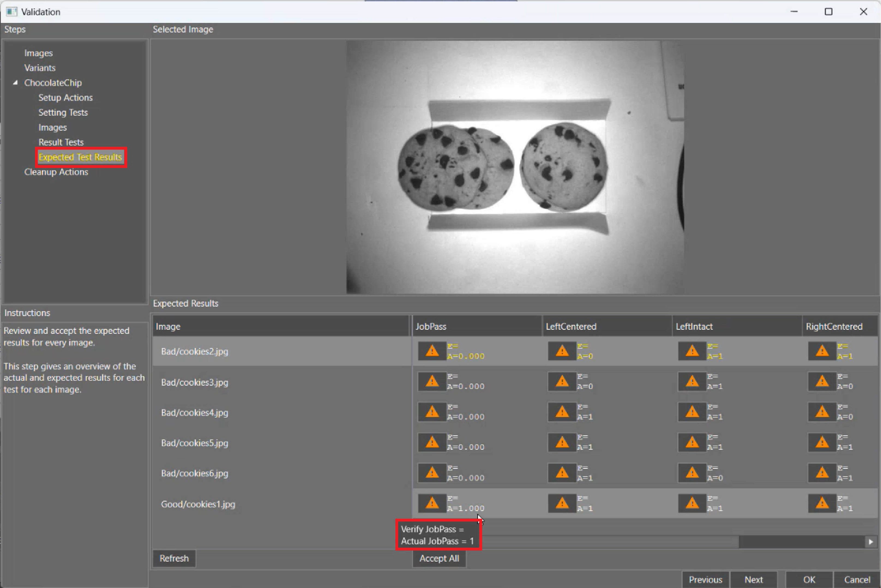Click LeftIntact warning icon for Bad/cookies6.jpg

coord(692,473)
